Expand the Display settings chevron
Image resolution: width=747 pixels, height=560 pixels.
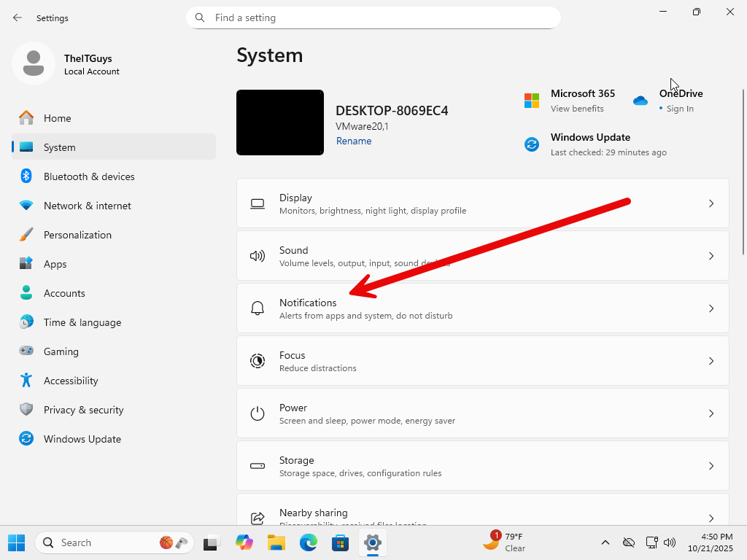coord(711,203)
